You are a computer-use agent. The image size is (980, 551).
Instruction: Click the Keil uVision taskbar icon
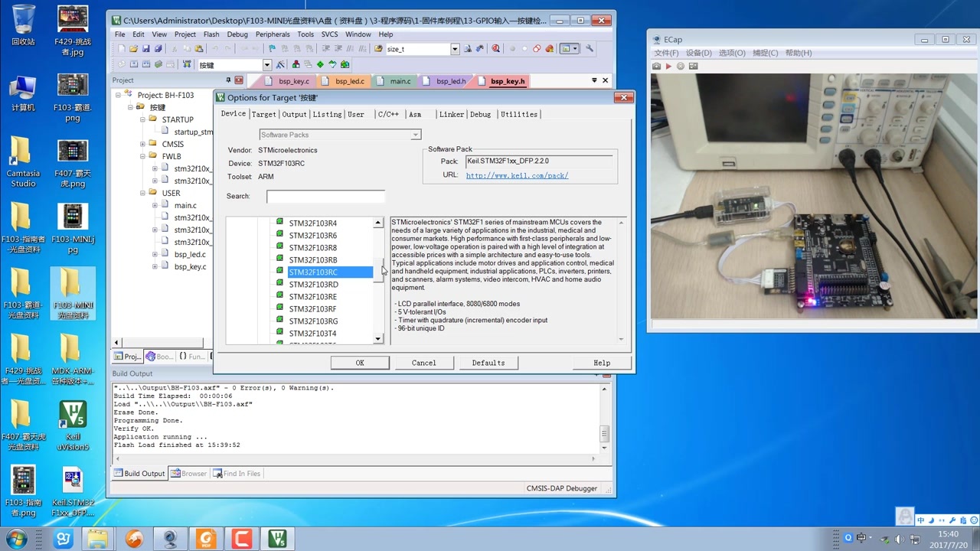click(x=277, y=539)
